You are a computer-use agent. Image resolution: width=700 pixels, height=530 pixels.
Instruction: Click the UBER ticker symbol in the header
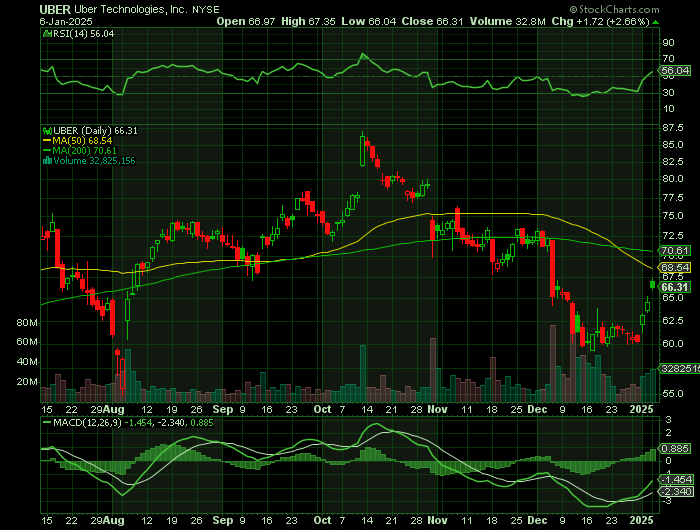(55, 9)
